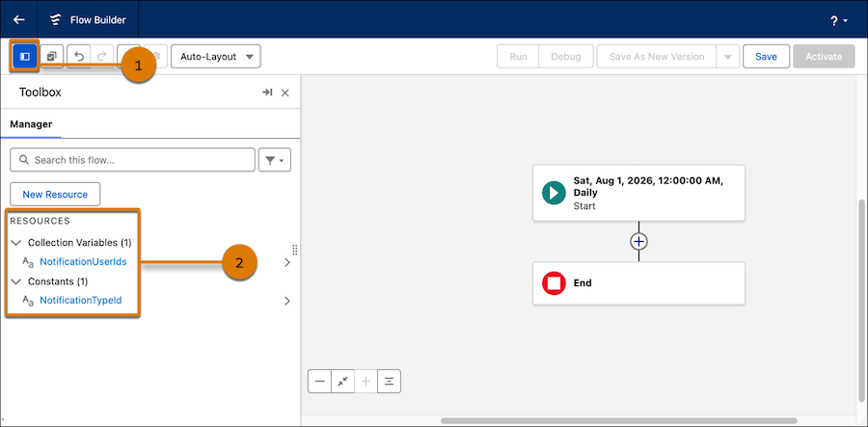Click the RESOURCES section heading

coord(40,221)
